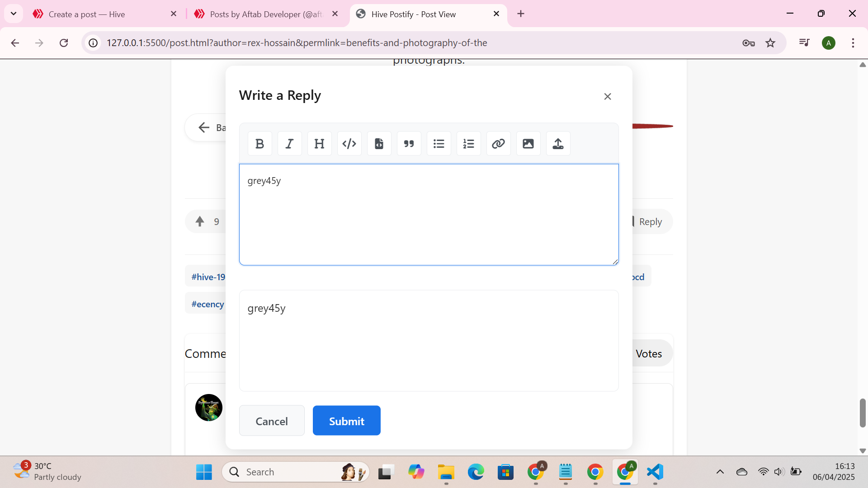
Task: Close the Write a Reply dialog
Action: (608, 96)
